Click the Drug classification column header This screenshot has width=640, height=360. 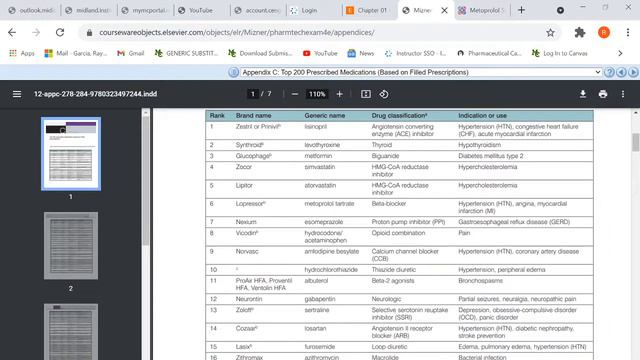[399, 116]
